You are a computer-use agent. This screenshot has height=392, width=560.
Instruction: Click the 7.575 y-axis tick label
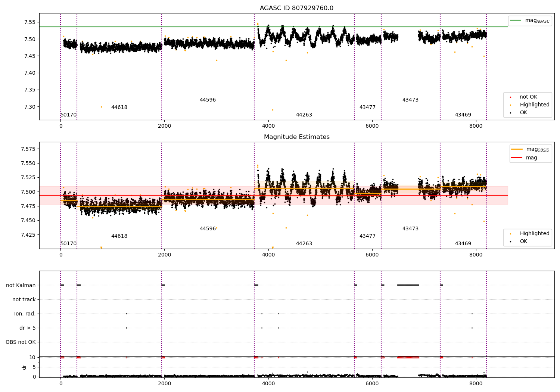click(x=28, y=149)
